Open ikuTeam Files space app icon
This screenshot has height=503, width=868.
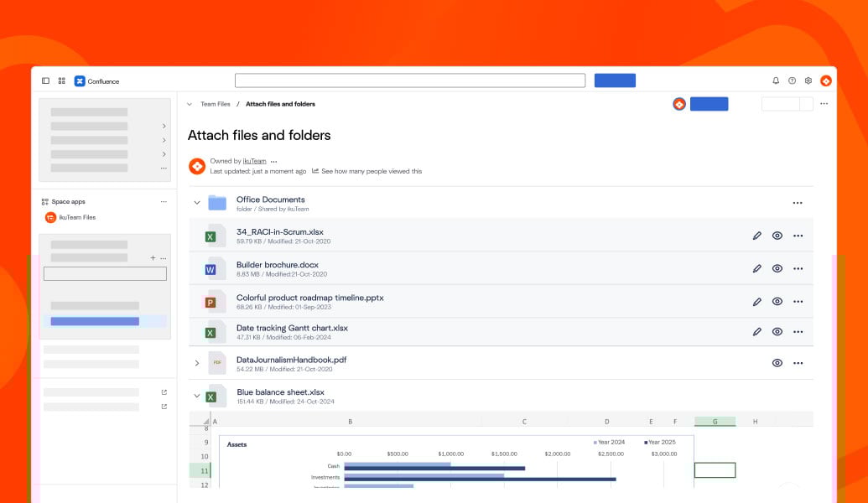click(x=50, y=217)
